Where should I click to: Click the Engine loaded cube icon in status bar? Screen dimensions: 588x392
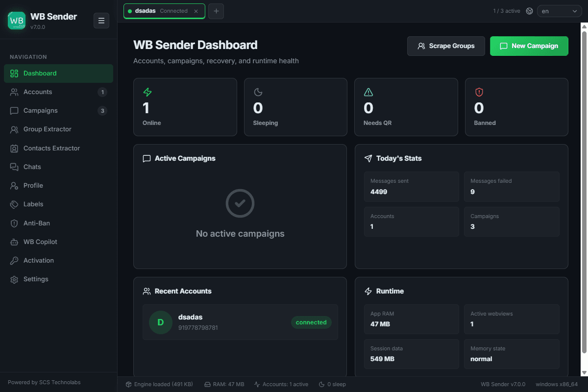(x=129, y=384)
